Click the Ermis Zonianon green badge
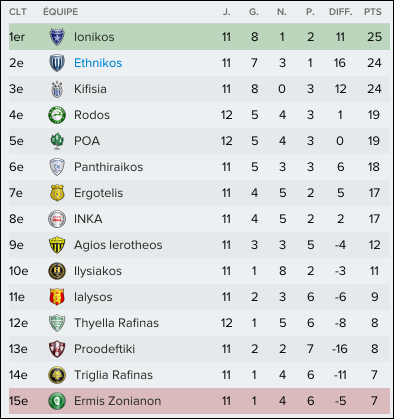The height and width of the screenshot is (419, 394). [57, 401]
